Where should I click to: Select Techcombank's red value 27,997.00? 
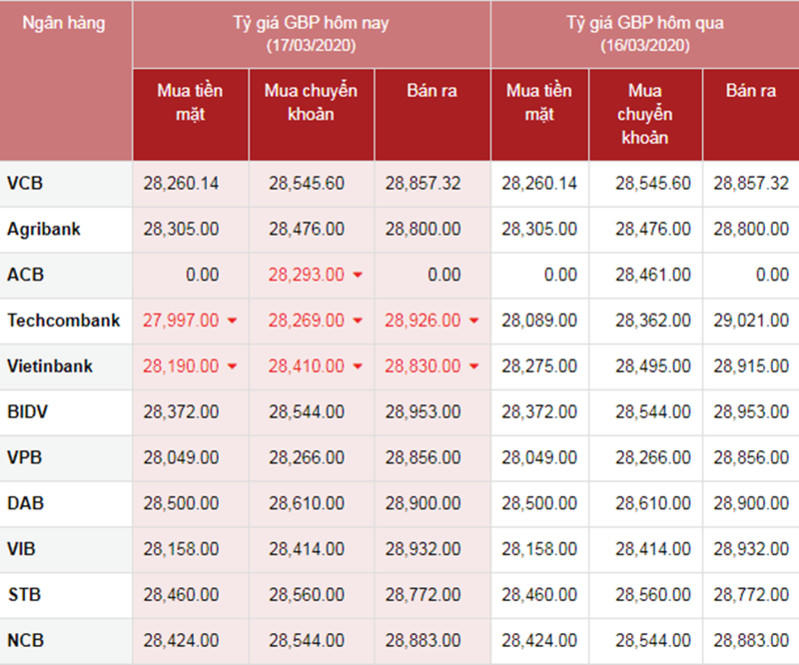click(181, 321)
